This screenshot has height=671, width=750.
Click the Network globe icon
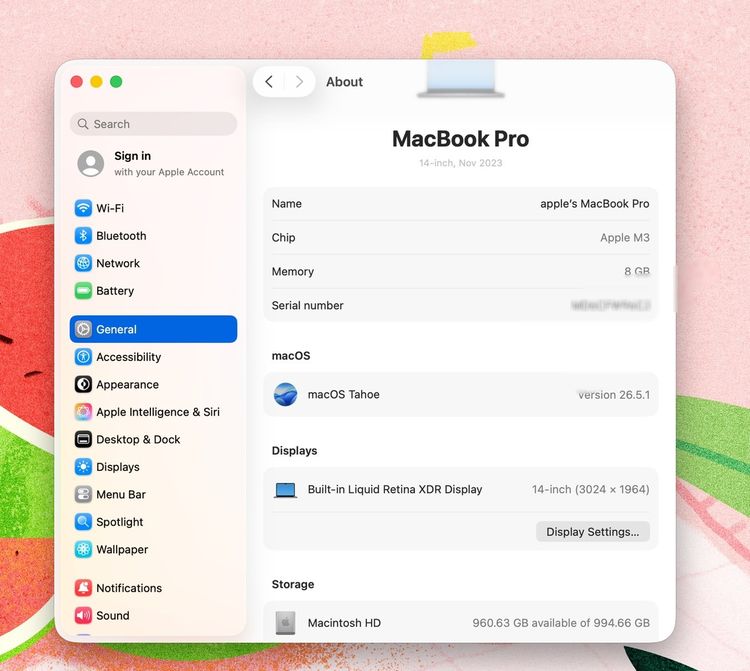pos(83,263)
